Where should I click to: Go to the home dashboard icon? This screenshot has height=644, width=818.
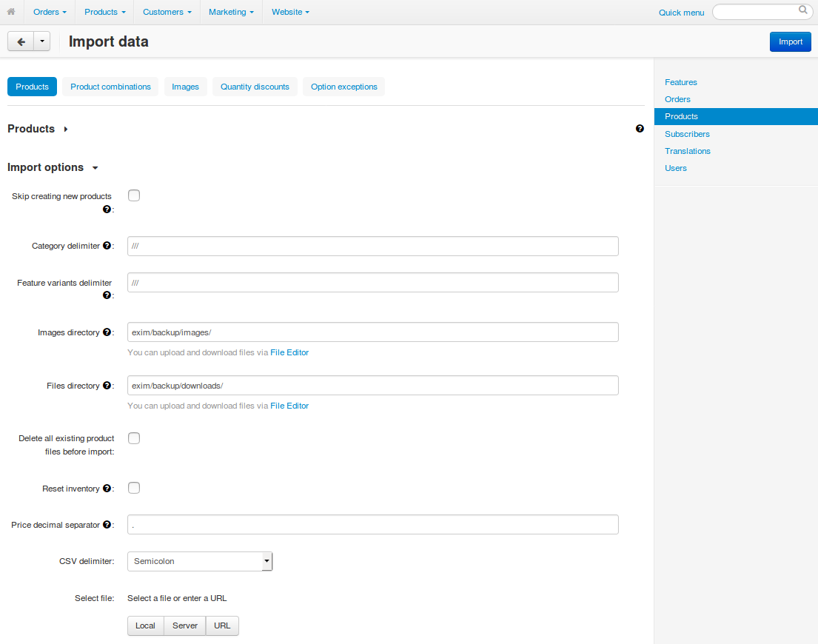(11, 11)
